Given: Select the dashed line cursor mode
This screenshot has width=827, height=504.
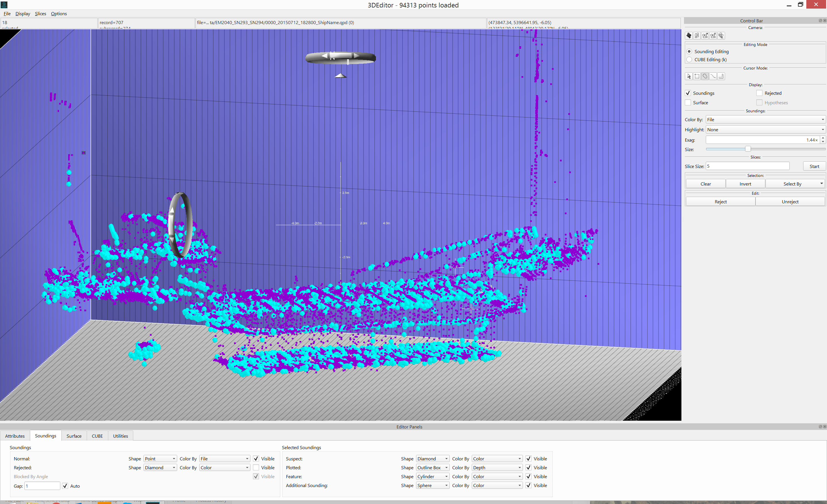Looking at the screenshot, I should click(x=713, y=76).
